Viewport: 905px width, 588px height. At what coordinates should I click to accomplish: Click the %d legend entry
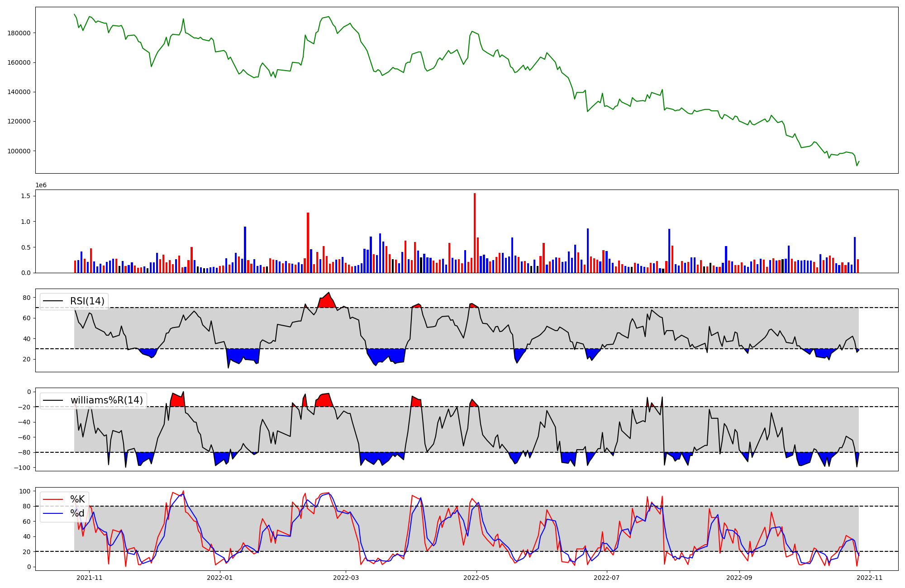77,513
